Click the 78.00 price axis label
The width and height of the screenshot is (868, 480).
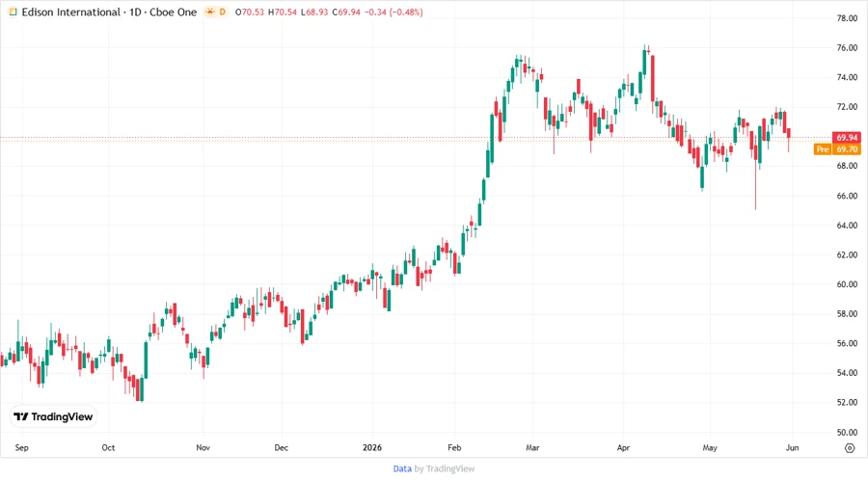click(847, 18)
